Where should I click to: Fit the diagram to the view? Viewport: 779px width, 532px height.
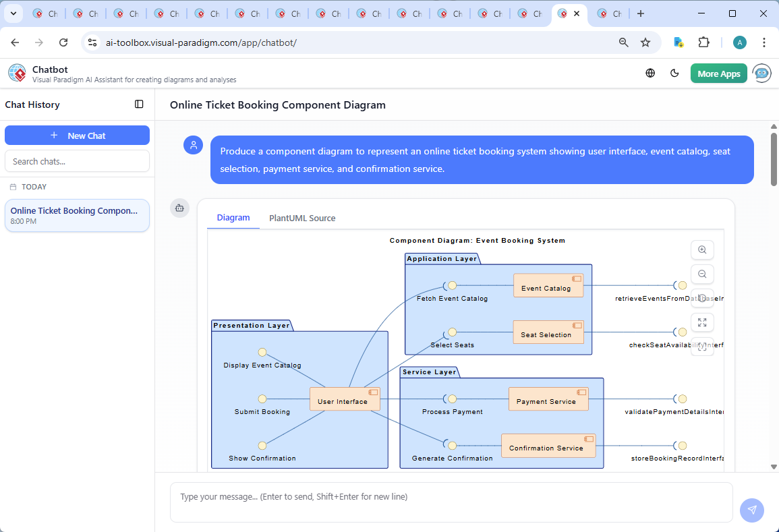click(702, 347)
